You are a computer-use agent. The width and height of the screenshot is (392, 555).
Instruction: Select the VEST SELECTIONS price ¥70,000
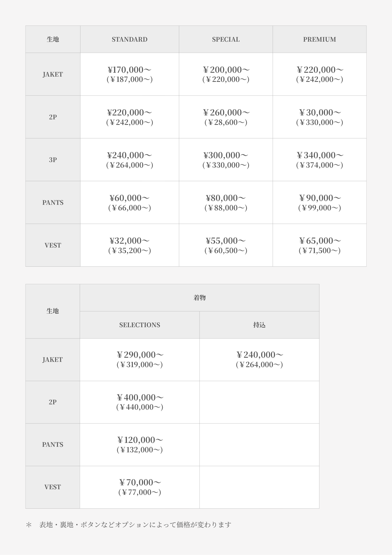point(140,483)
